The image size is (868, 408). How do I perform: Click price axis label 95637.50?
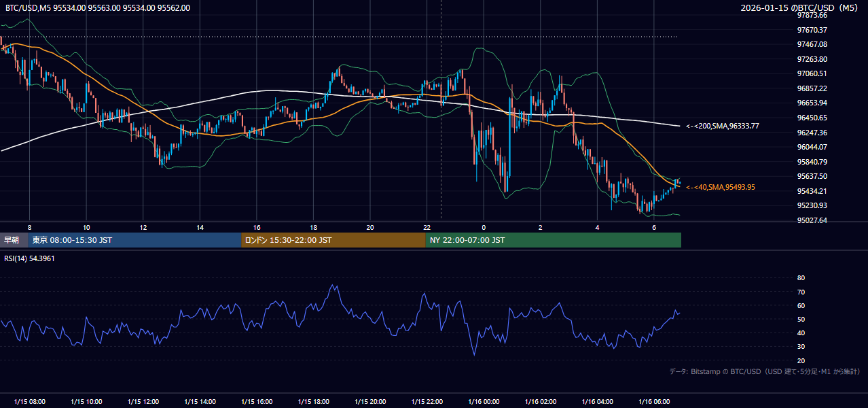(812, 176)
